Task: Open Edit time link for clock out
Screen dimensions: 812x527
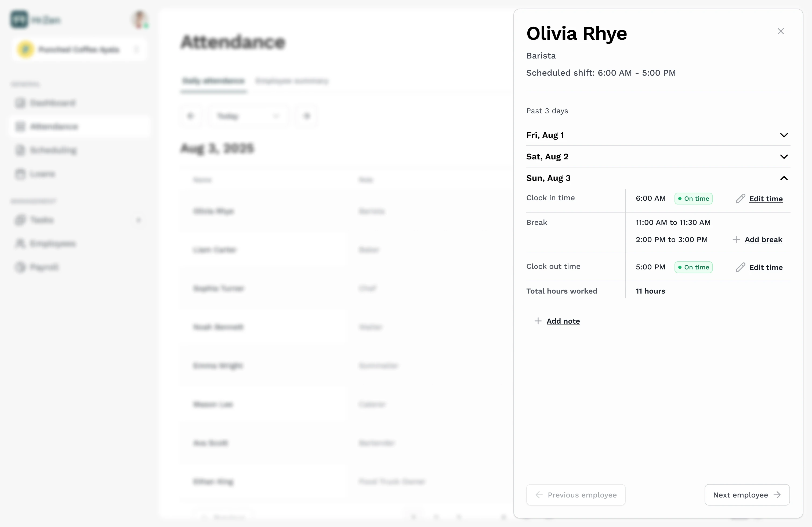Action: 766,268
